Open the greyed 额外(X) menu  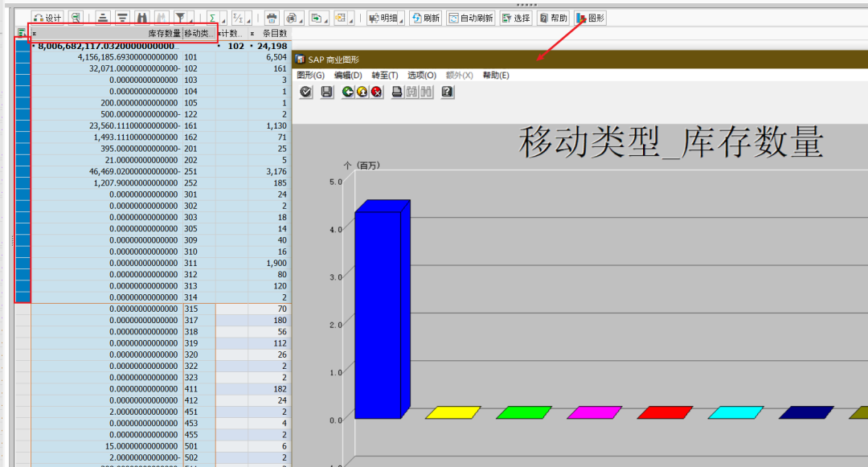[x=459, y=76]
